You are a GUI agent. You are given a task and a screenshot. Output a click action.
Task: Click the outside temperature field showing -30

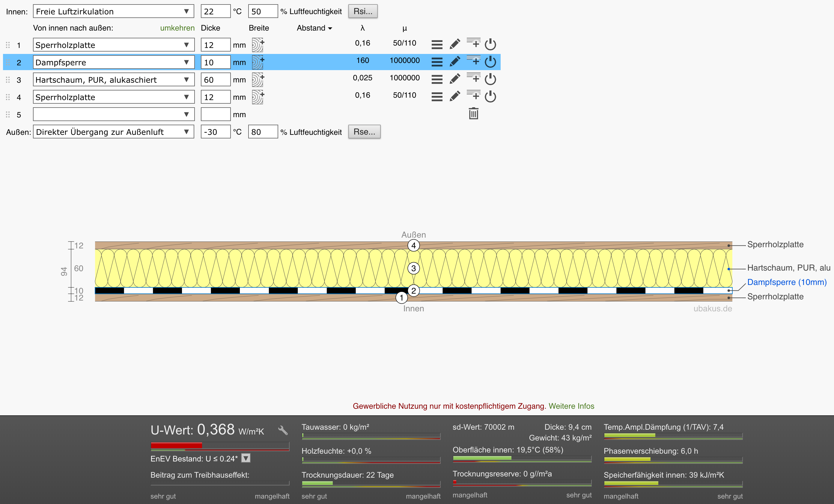pyautogui.click(x=216, y=132)
